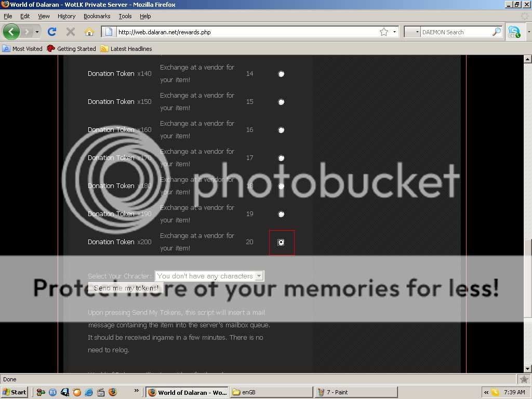Launch the blue BS icon in Quick Launch
532x399 pixels.
52,392
